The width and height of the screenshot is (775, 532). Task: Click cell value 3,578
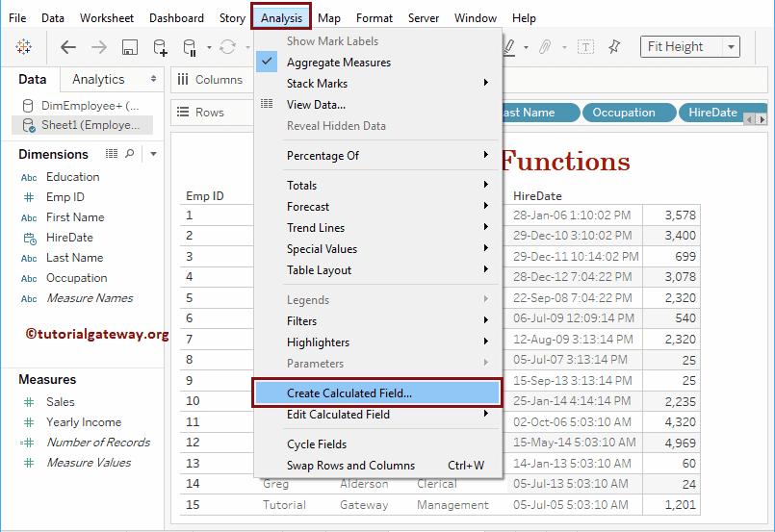(680, 215)
